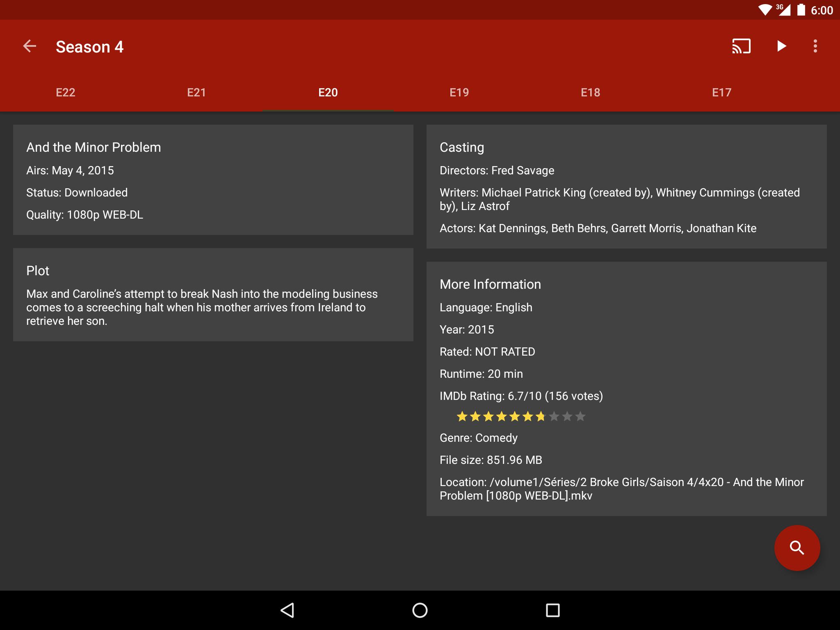Tap the Quality: 1080p WEB-DL line
Image resolution: width=840 pixels, height=630 pixels.
[x=85, y=215]
